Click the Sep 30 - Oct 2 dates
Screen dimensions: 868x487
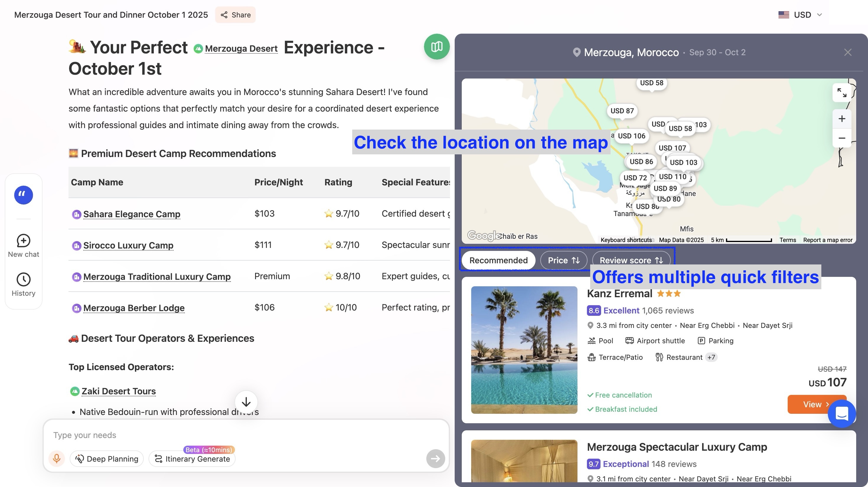(x=717, y=53)
